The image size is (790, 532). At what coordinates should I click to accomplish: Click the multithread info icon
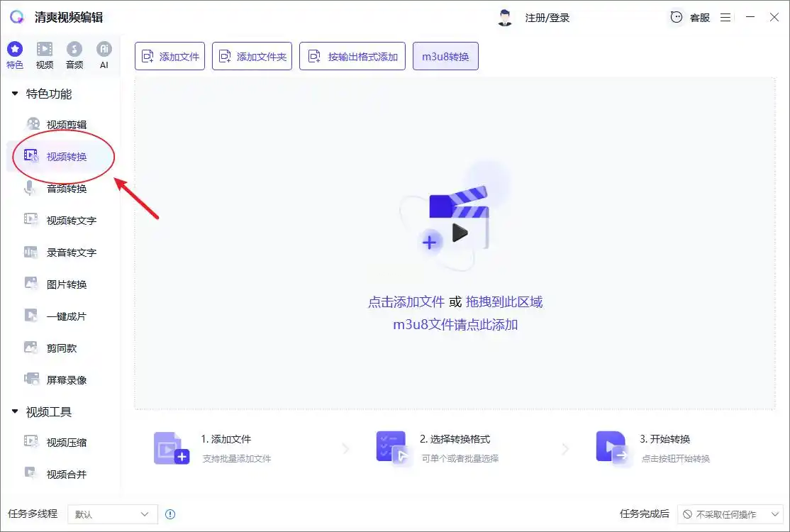click(170, 514)
